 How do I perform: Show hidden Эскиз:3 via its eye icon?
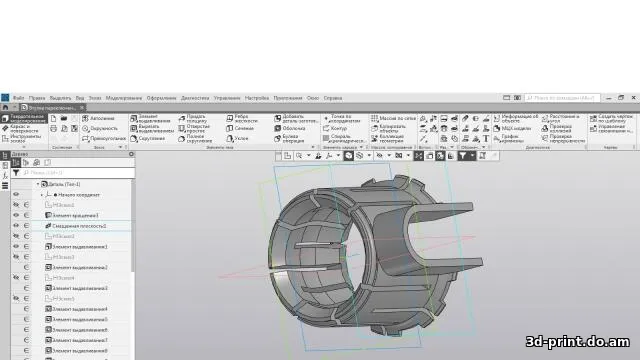16,257
